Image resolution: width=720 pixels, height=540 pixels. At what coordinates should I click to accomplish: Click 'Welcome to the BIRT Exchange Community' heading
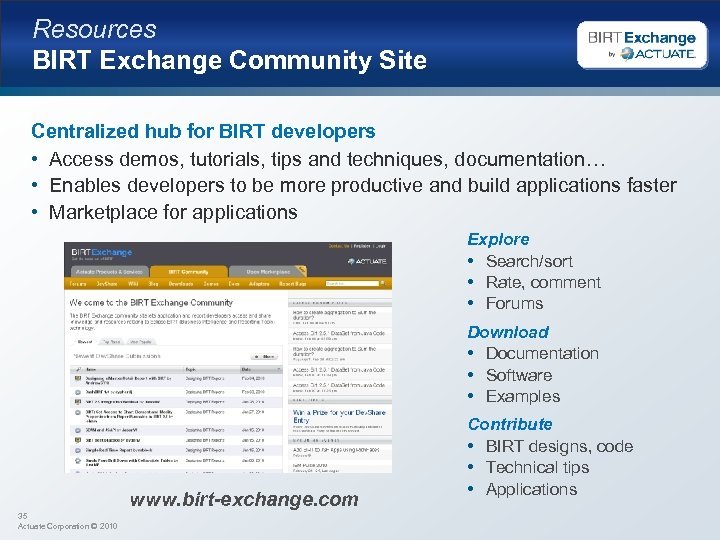pos(151,303)
